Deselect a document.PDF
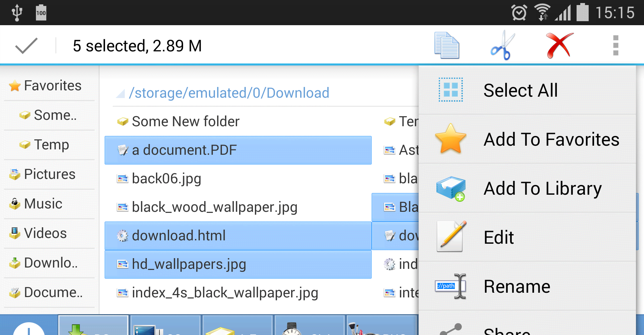Image resolution: width=644 pixels, height=335 pixels. tap(238, 150)
